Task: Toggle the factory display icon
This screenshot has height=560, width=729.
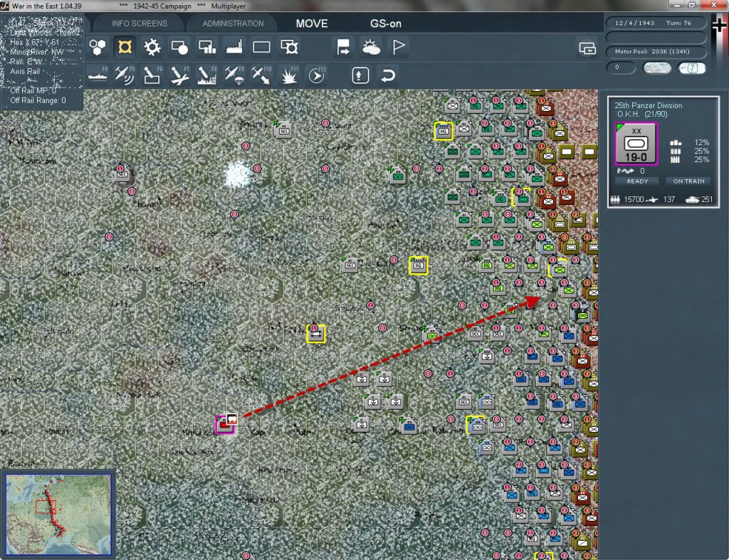Action: coord(234,47)
